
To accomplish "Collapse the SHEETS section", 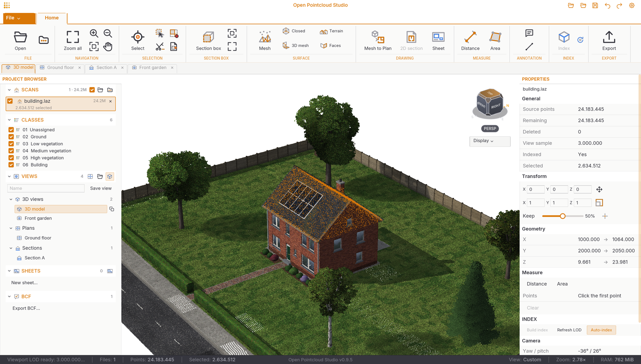I will (x=9, y=271).
